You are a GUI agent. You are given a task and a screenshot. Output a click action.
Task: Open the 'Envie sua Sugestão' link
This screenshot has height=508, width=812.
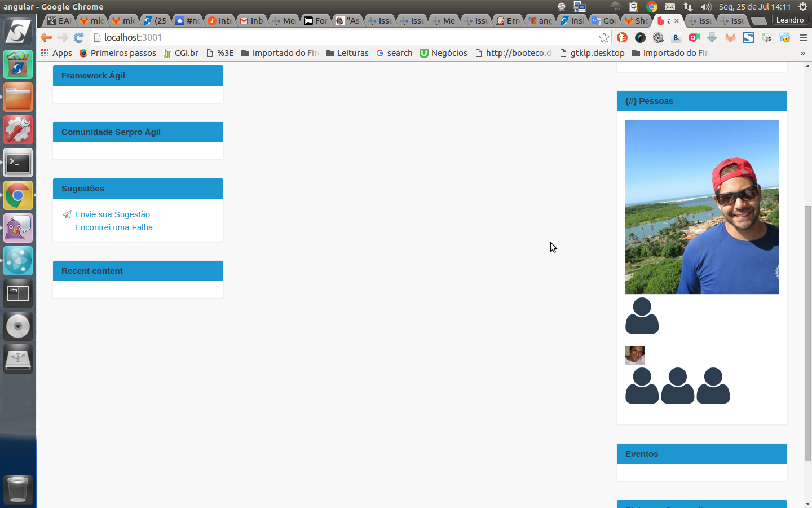pos(112,214)
